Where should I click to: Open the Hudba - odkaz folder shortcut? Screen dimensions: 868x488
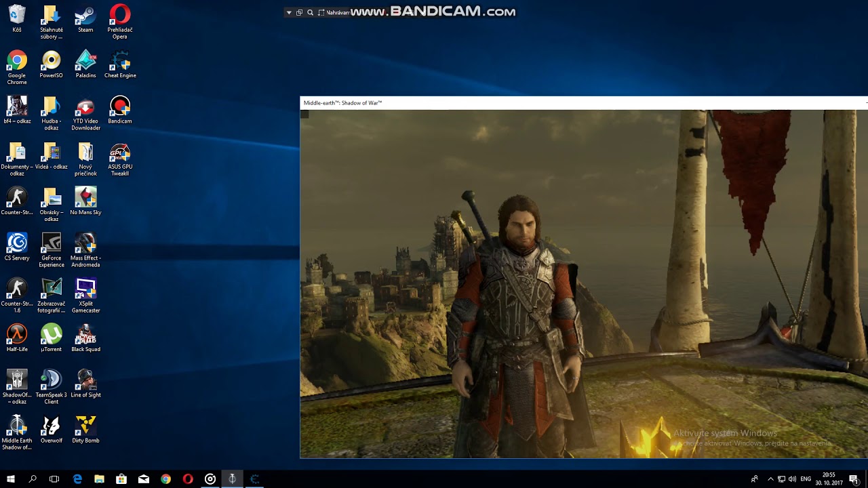(52, 113)
